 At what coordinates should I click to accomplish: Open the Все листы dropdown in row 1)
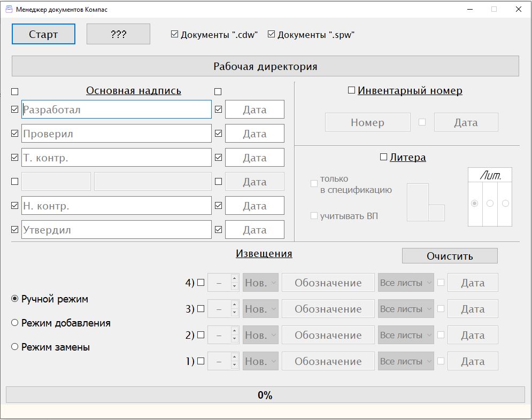(x=406, y=361)
